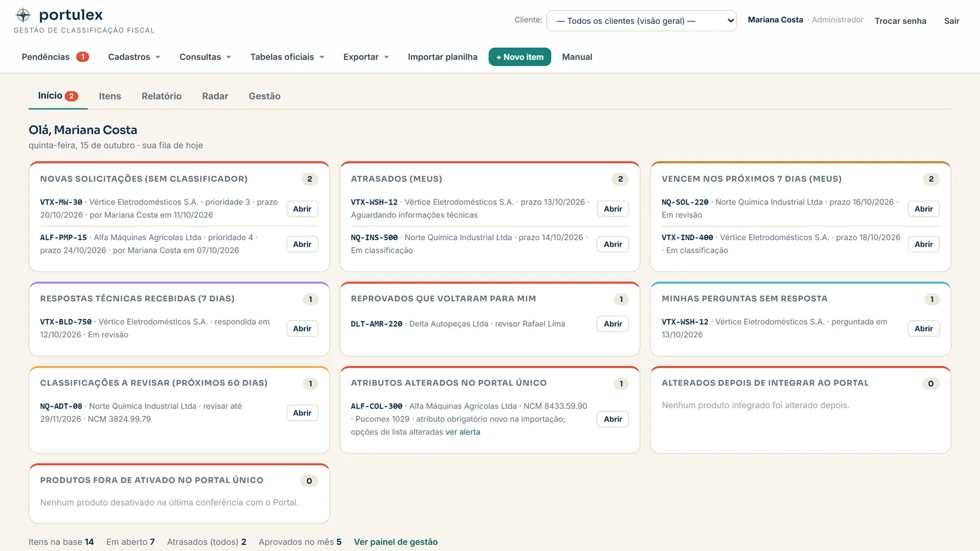The height and width of the screenshot is (551, 980).
Task: Click Aprovados no mês 5 footer stat
Action: [300, 542]
